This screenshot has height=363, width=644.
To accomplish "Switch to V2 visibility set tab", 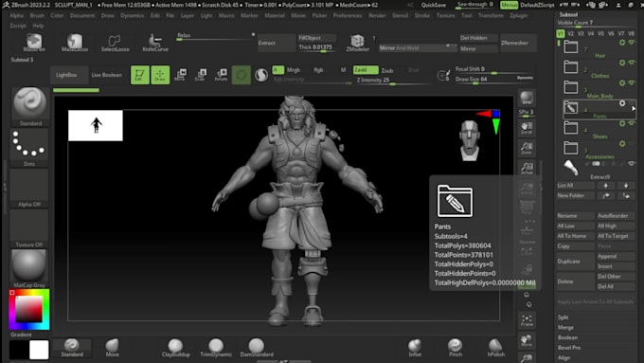I will (x=570, y=34).
